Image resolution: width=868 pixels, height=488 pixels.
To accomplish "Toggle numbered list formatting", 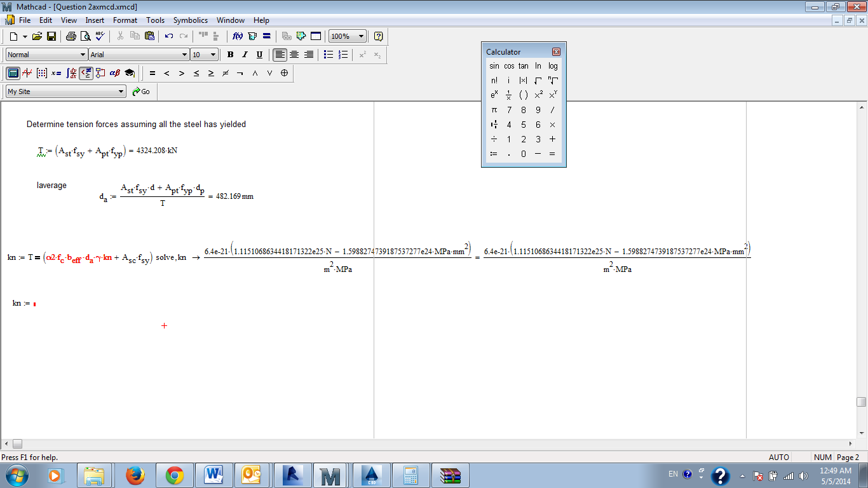I will 343,55.
